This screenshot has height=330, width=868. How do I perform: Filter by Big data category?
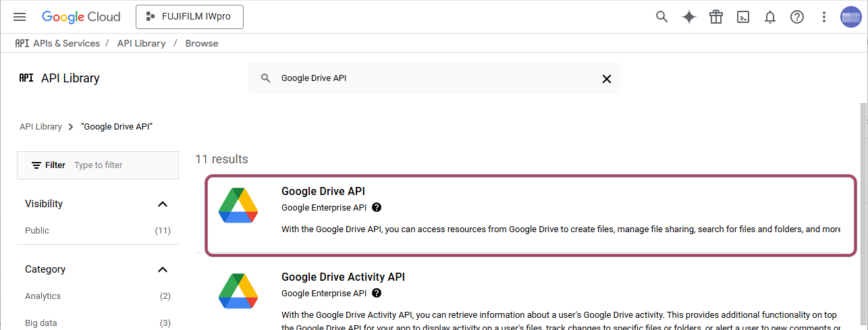click(x=40, y=323)
